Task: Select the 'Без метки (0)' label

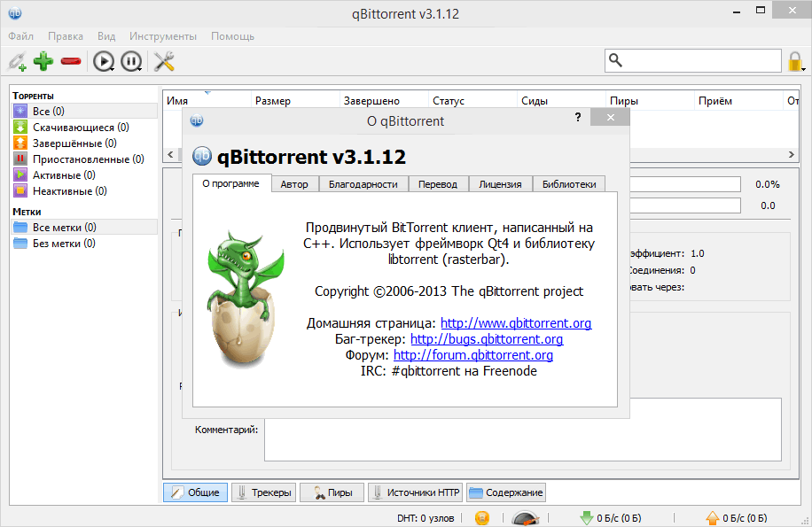Action: coord(84,244)
